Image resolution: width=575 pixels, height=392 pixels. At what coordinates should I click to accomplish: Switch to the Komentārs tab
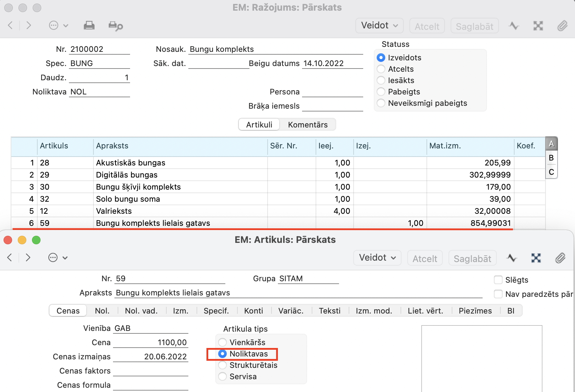307,125
